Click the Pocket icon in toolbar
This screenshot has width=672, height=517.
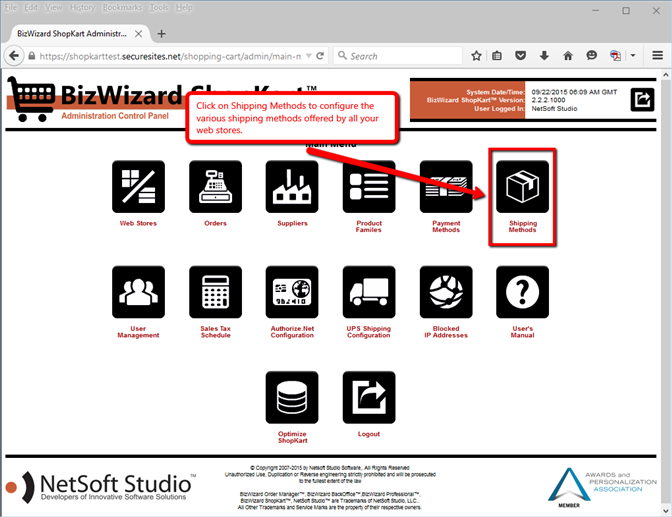pos(520,56)
